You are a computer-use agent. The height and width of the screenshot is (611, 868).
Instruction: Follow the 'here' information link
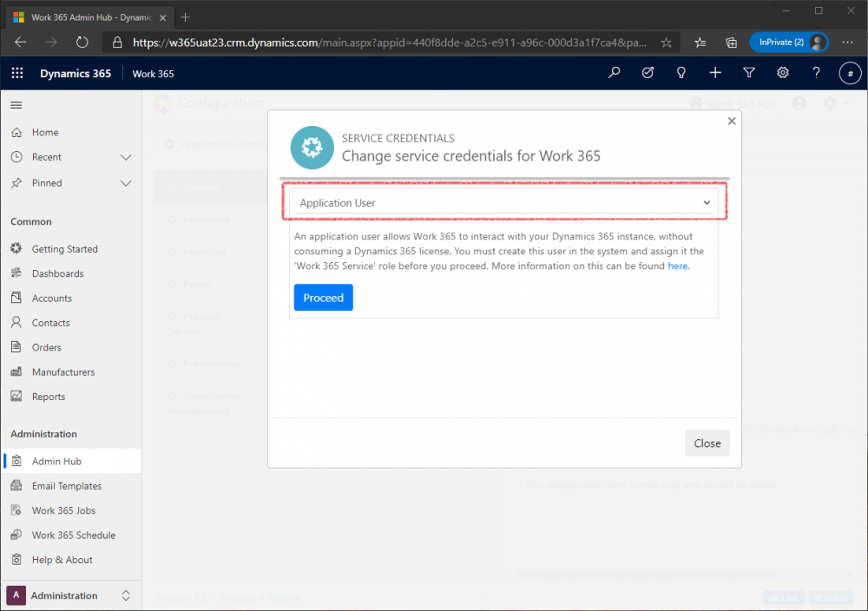tap(678, 266)
